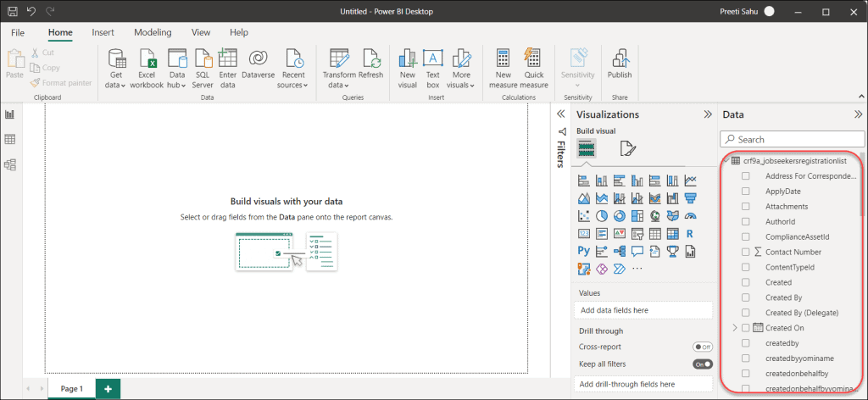The height and width of the screenshot is (400, 868).
Task: Click the Search field in Data pane
Action: click(793, 140)
